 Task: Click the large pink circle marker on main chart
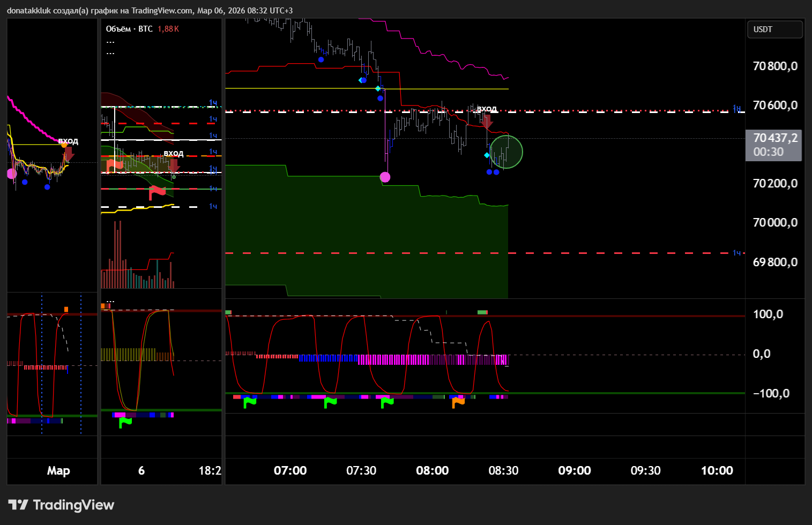coord(385,177)
